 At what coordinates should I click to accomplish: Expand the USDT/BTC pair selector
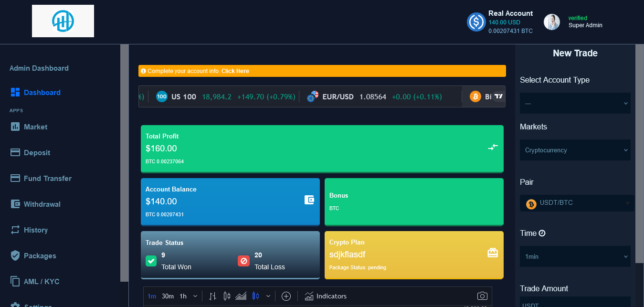click(577, 203)
